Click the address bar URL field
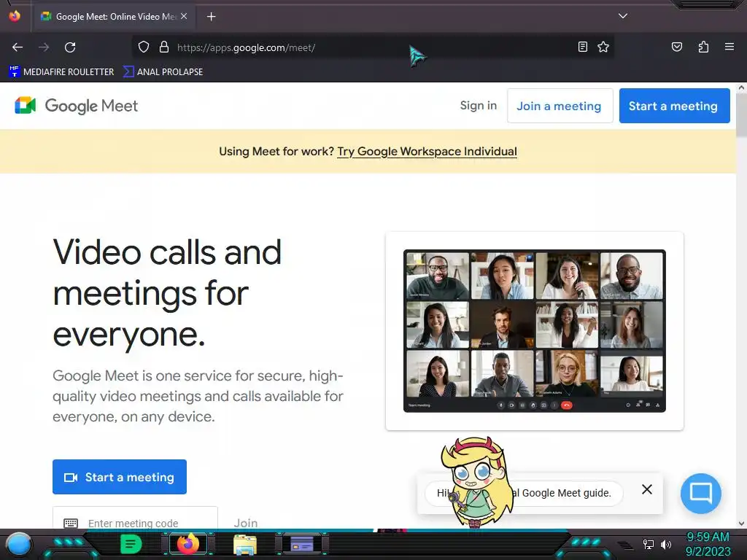This screenshot has height=560, width=747. click(371, 47)
